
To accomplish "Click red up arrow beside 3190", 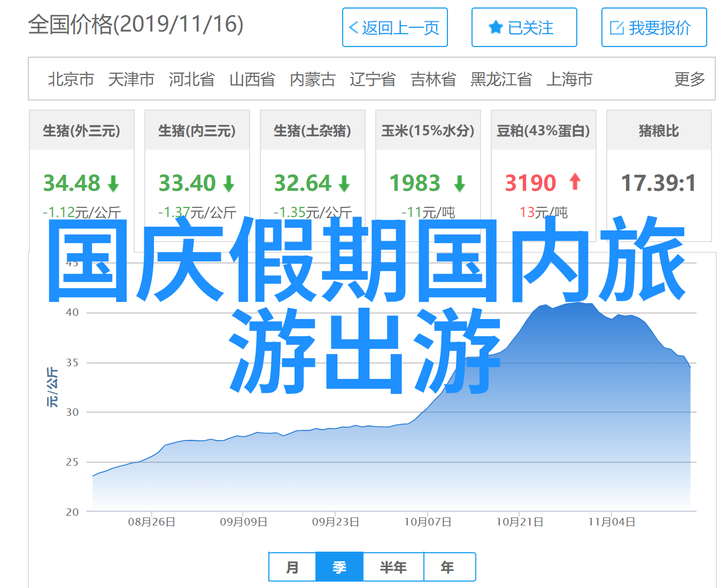I will [x=575, y=182].
